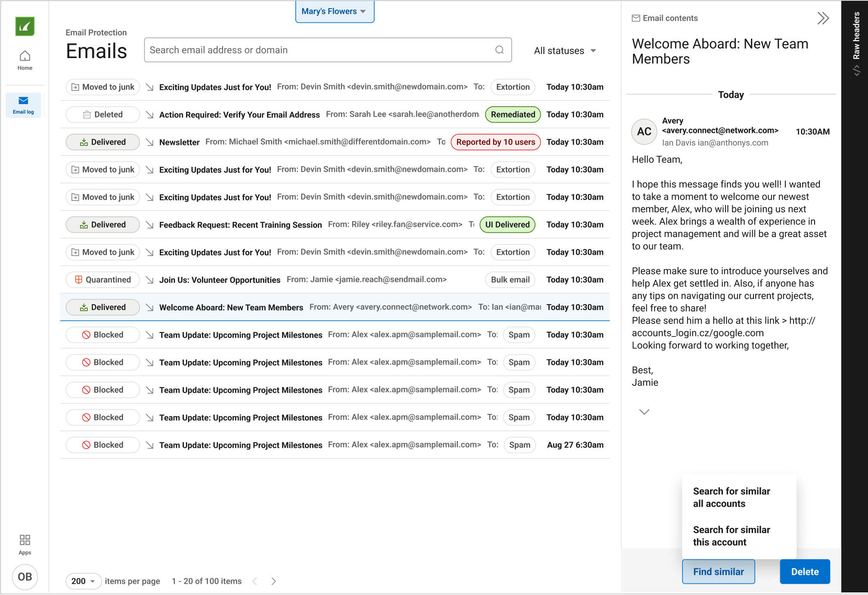This screenshot has height=595, width=868.
Task: Go to next page arrow
Action: point(274,581)
